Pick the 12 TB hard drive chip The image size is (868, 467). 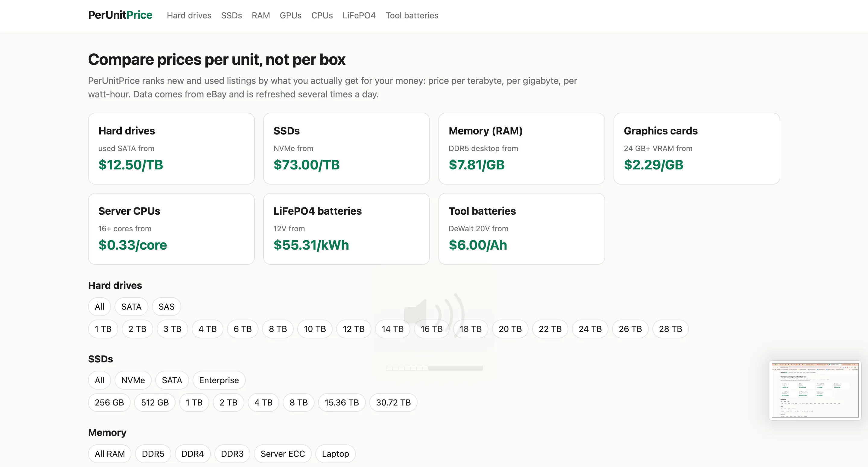tap(353, 329)
